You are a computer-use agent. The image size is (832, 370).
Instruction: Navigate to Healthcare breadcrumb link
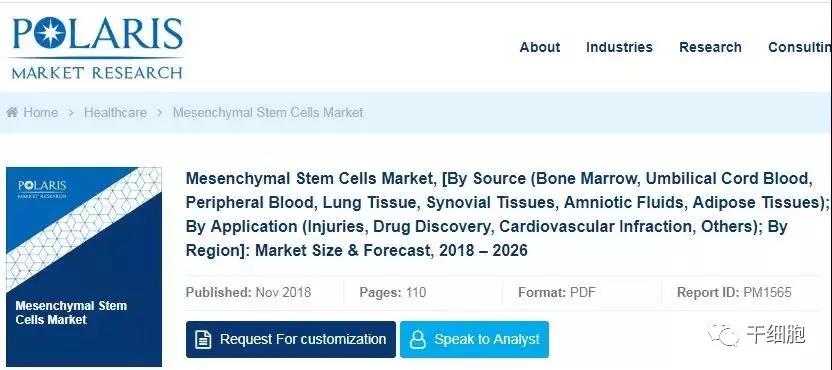coord(115,113)
